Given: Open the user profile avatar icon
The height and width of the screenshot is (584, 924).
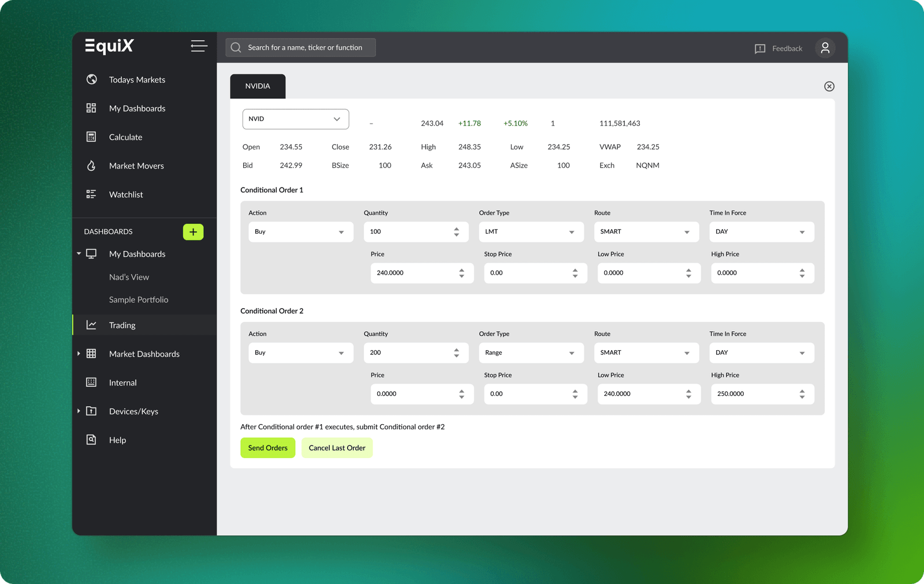Looking at the screenshot, I should tap(825, 48).
